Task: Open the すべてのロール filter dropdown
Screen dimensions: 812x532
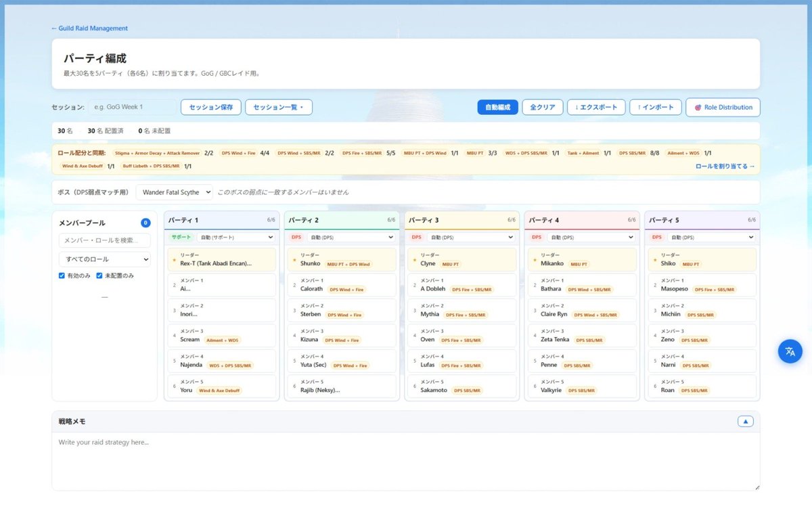Action: pyautogui.click(x=104, y=259)
